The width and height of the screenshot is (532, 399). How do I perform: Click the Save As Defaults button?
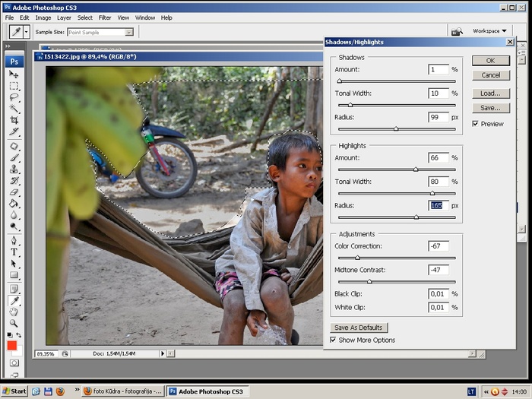[358, 328]
